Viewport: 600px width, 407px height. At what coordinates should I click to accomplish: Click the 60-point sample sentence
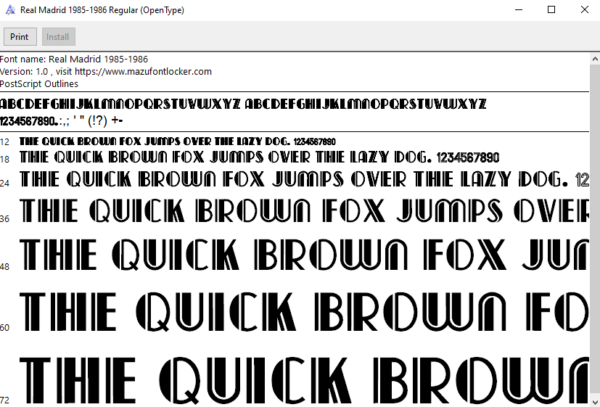click(304, 312)
